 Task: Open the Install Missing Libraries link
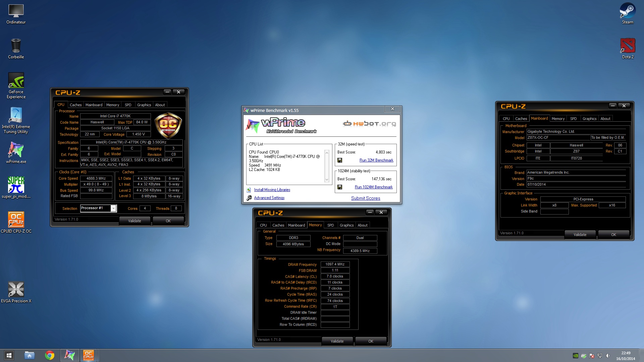[x=272, y=190]
